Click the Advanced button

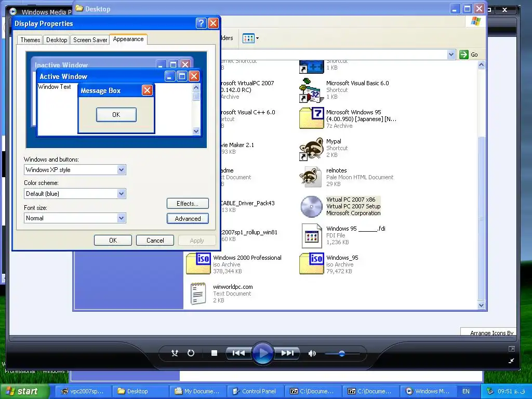188,219
